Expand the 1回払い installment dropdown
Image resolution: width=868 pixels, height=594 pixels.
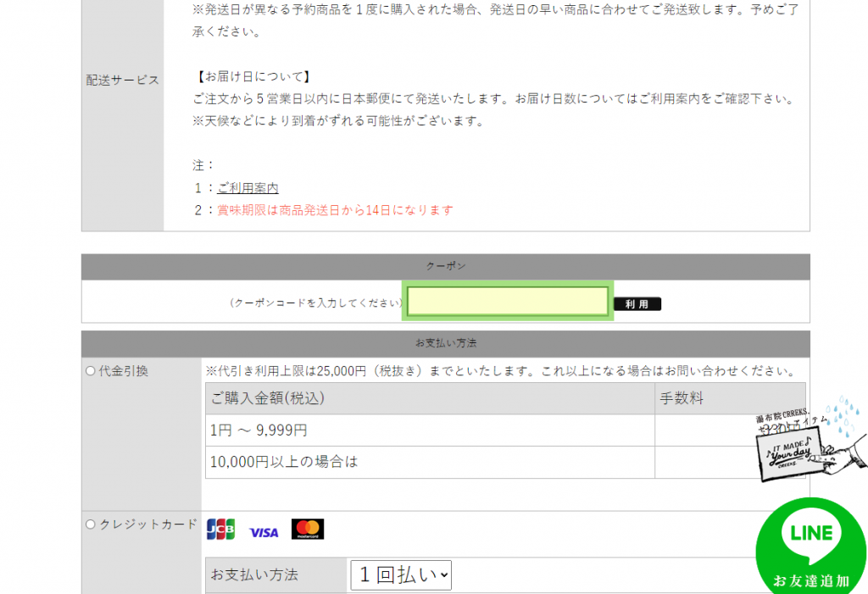pos(401,575)
